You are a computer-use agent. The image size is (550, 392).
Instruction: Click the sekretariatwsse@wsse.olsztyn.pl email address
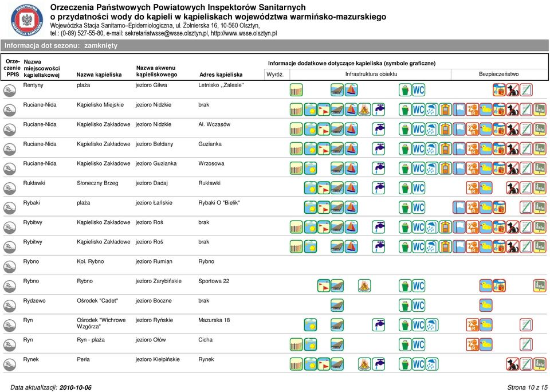[166, 34]
